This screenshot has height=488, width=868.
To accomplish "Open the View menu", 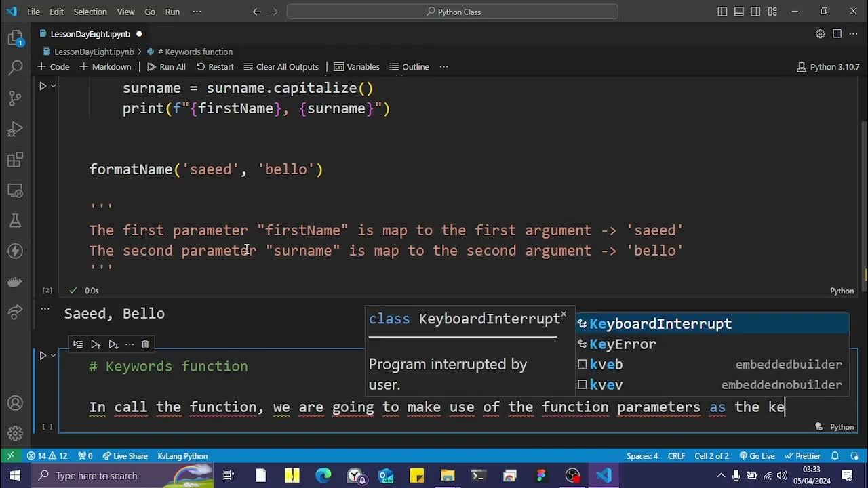I will coord(126,12).
